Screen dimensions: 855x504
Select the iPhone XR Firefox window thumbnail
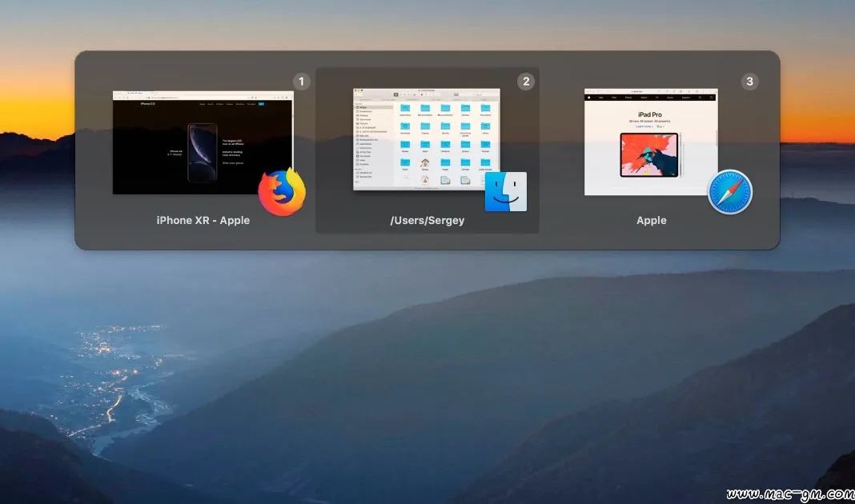[x=203, y=142]
